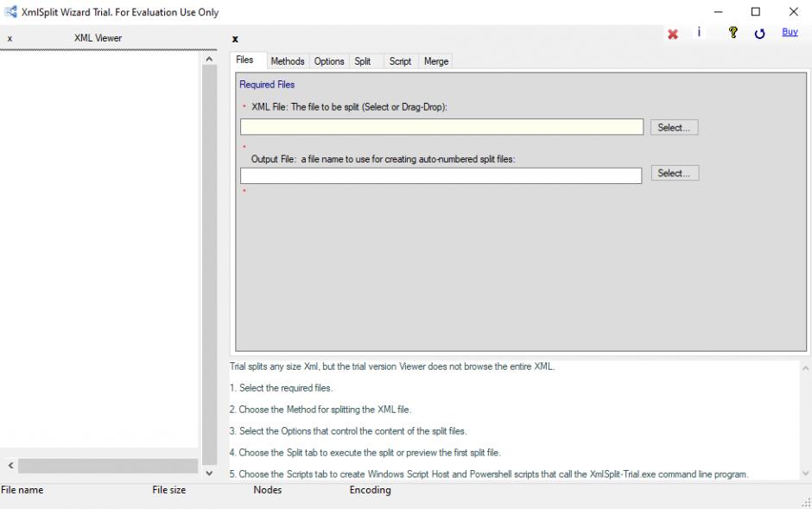Click instructions pane scroll down arrow
Viewport: 812px width, 509px height.
click(805, 473)
